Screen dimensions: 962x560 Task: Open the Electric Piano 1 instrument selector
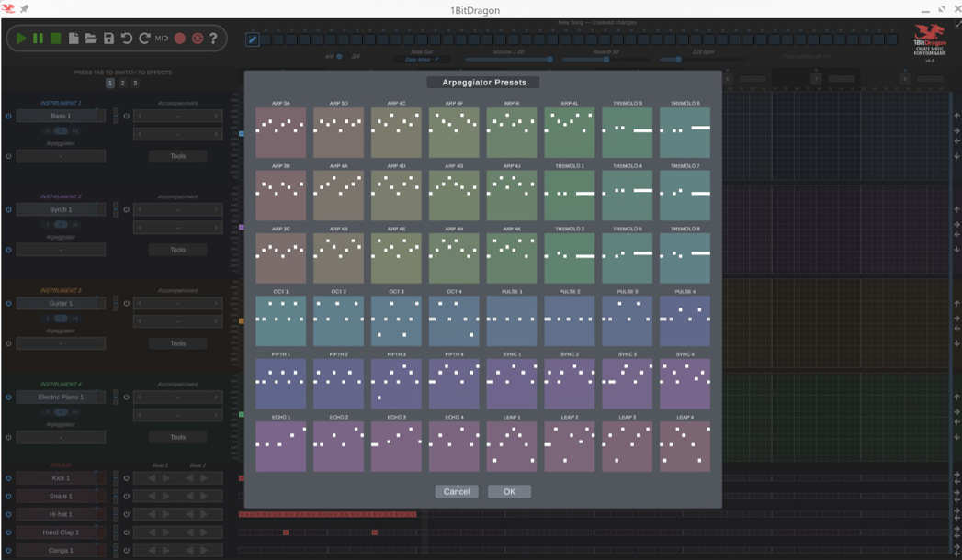point(61,397)
